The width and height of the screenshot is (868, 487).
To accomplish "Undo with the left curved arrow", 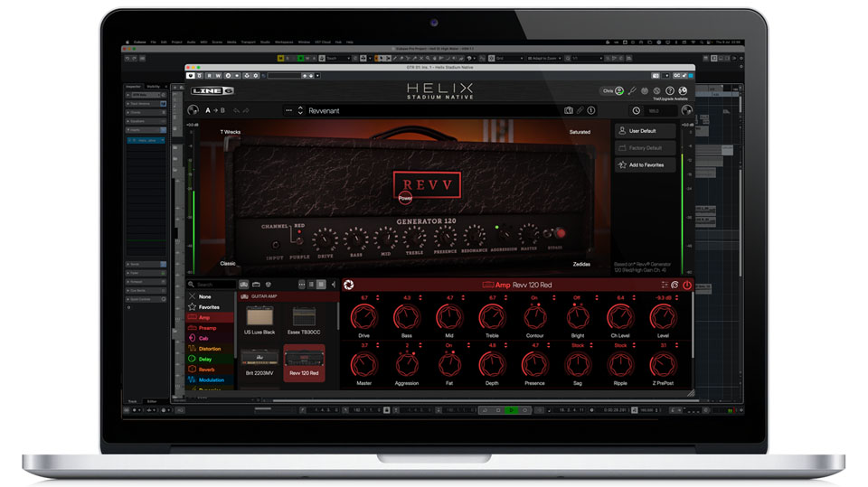I will [236, 110].
